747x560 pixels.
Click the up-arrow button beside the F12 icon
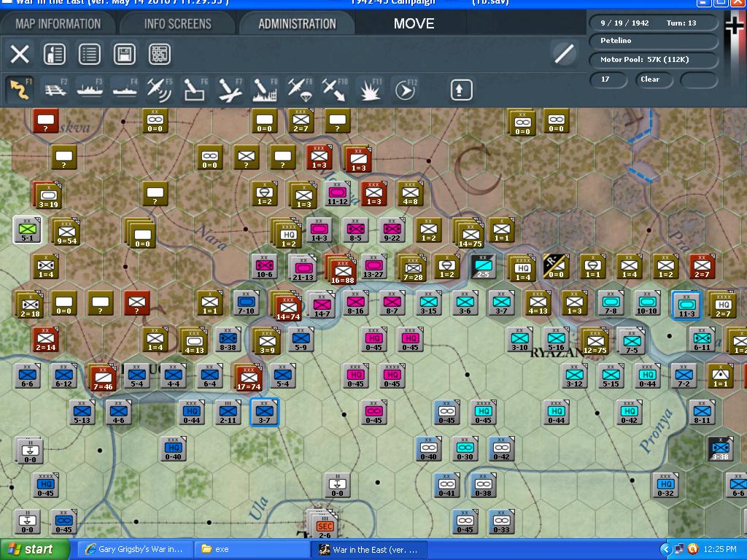pyautogui.click(x=461, y=90)
